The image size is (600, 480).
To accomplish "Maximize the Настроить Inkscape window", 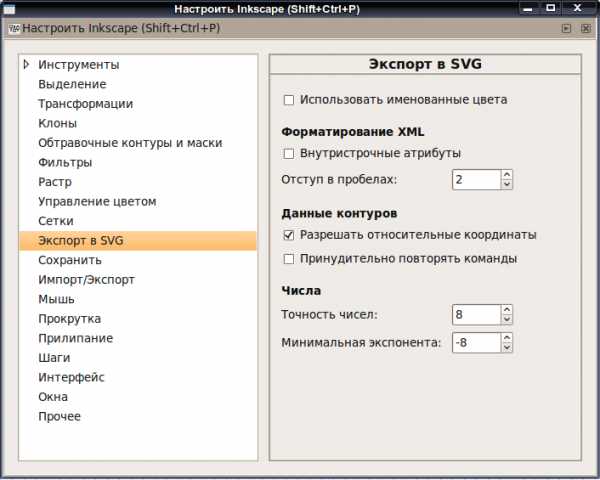I will tap(551, 8).
